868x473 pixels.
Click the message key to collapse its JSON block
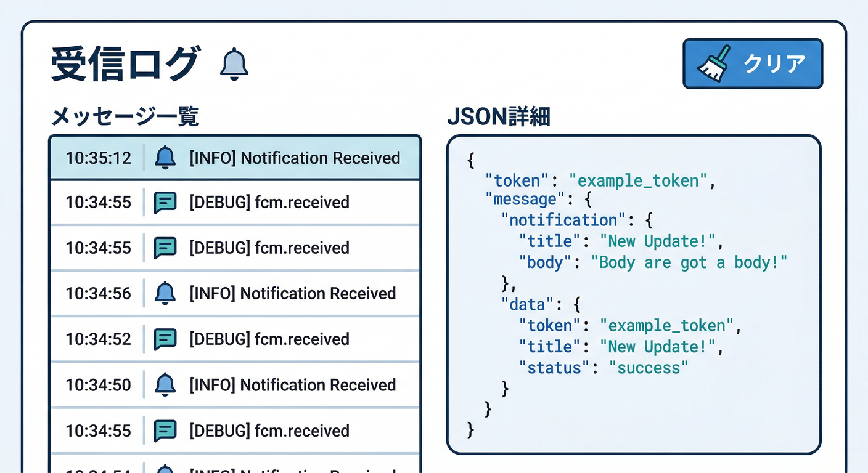(x=525, y=199)
